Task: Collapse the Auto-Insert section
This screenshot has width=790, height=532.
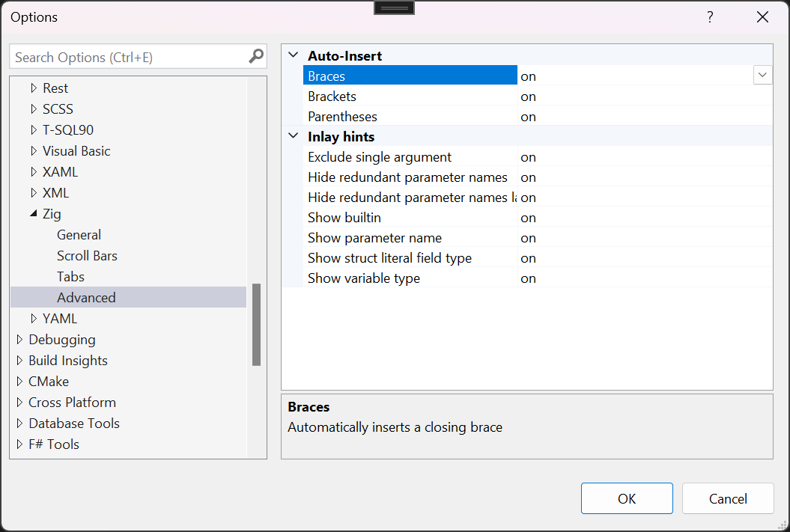Action: pos(293,55)
